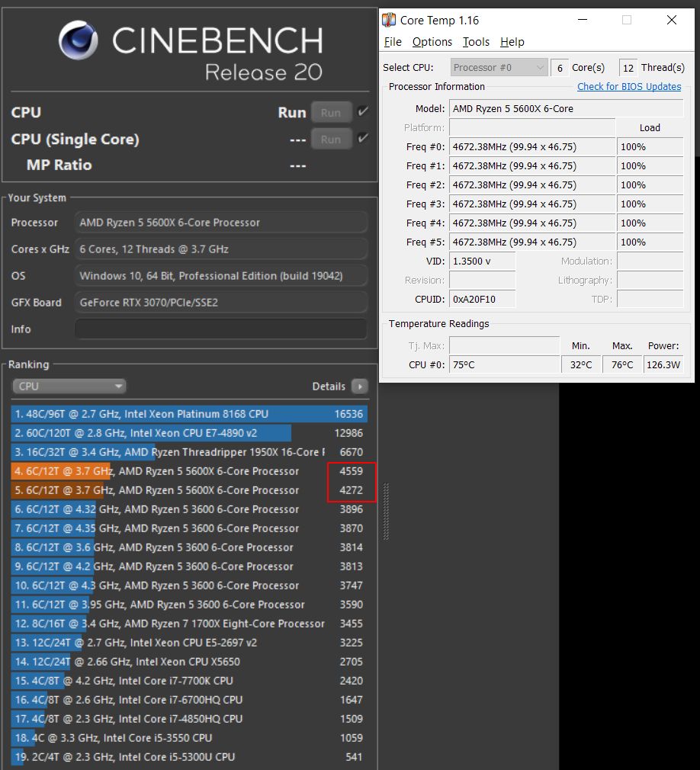Click the Max temperature 76°C value
700x770 pixels.
[x=622, y=365]
